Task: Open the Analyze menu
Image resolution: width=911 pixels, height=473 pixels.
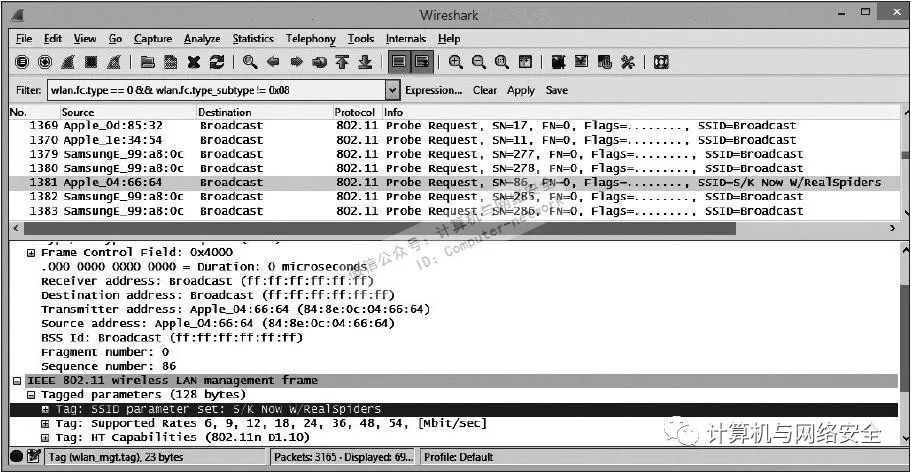Action: point(202,38)
